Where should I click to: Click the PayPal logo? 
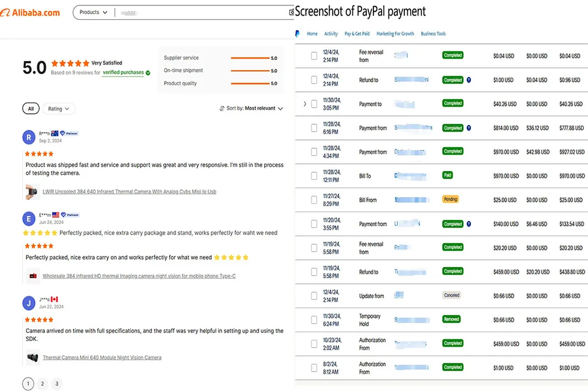pos(297,34)
